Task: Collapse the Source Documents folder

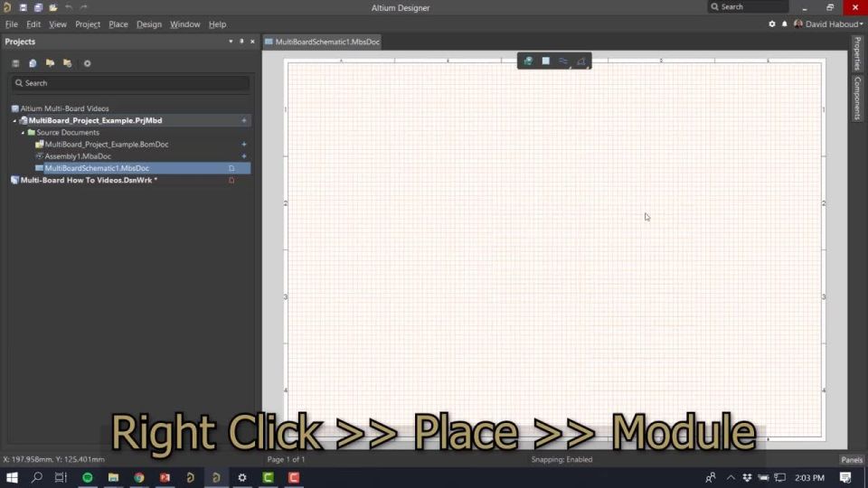Action: (x=23, y=133)
